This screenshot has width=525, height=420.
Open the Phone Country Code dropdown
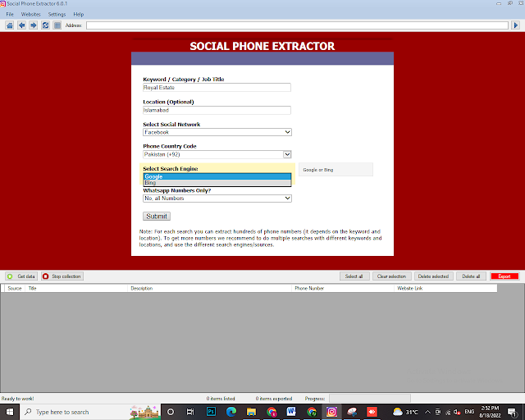coord(217,154)
